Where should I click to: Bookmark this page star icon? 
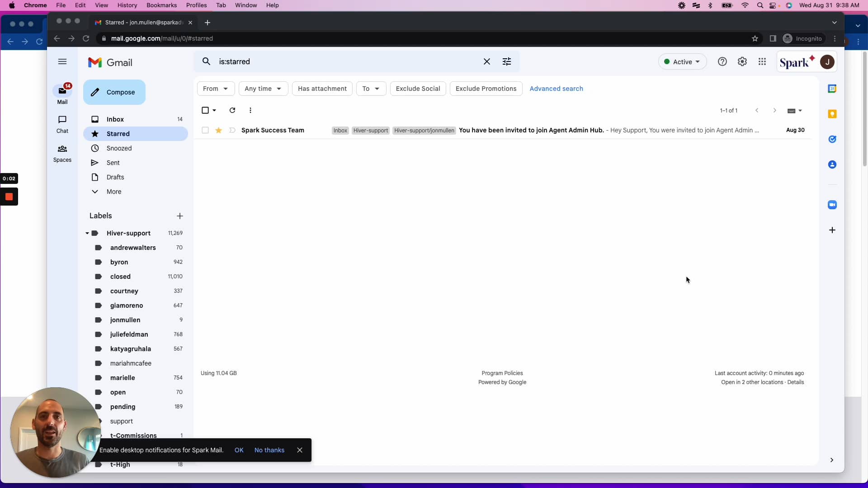[755, 38]
